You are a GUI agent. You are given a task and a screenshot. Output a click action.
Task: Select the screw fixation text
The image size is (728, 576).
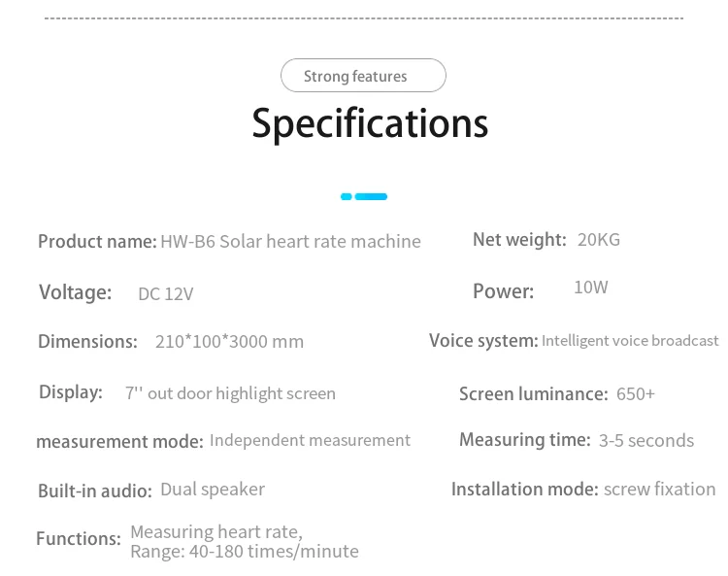click(x=660, y=489)
